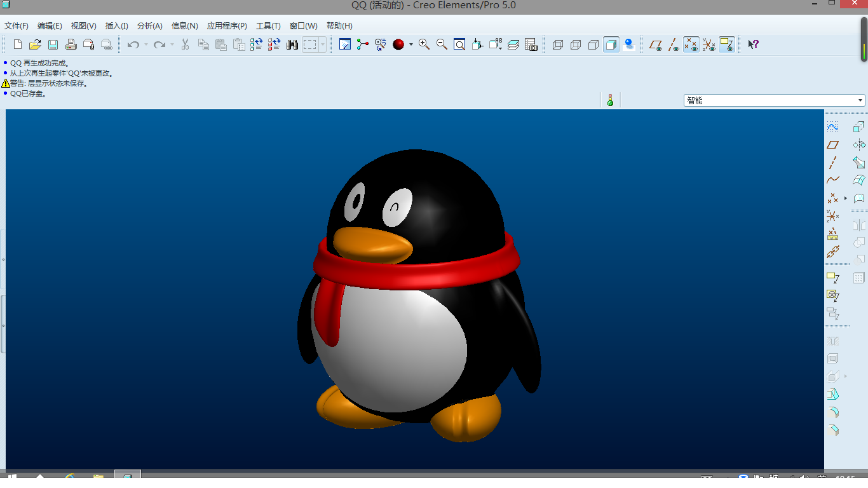Toggle datum axes display
The image size is (868, 488).
coord(674,44)
